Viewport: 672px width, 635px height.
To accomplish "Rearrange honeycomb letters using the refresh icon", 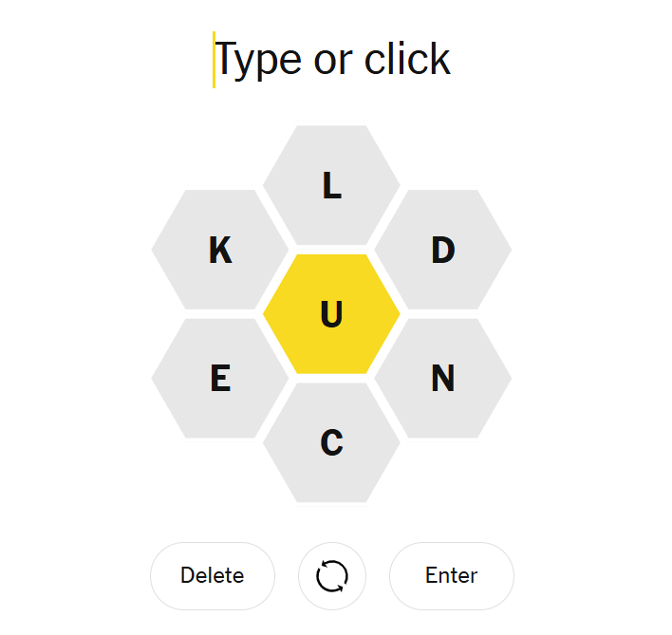I will [x=332, y=576].
